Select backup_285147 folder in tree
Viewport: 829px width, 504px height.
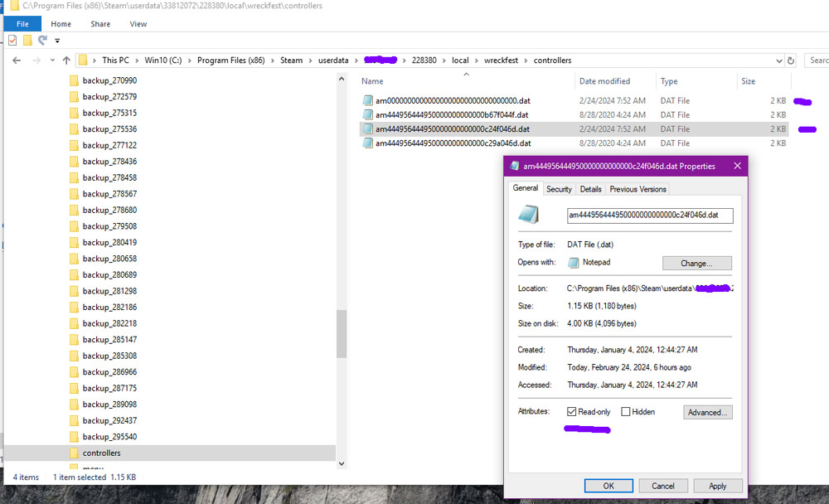coord(109,340)
